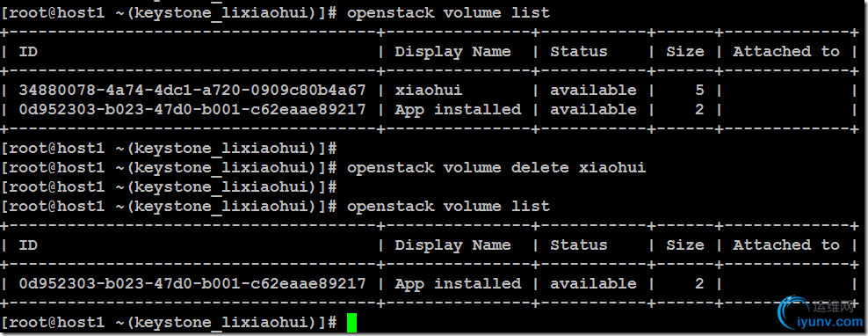This screenshot has width=868, height=336.
Task: Click volume ID 34880078-4a74-4dc1-a720-0909c80b4a67
Action: 192,90
